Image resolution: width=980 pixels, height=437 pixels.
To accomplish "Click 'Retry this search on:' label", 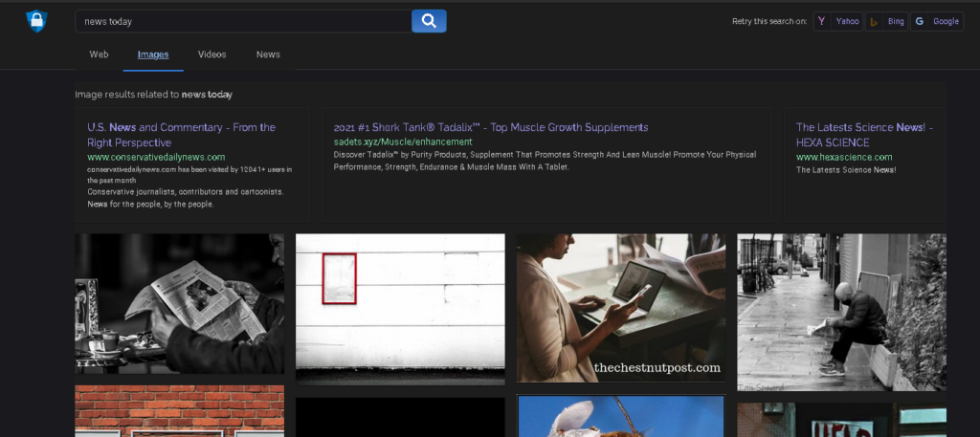I will point(769,21).
